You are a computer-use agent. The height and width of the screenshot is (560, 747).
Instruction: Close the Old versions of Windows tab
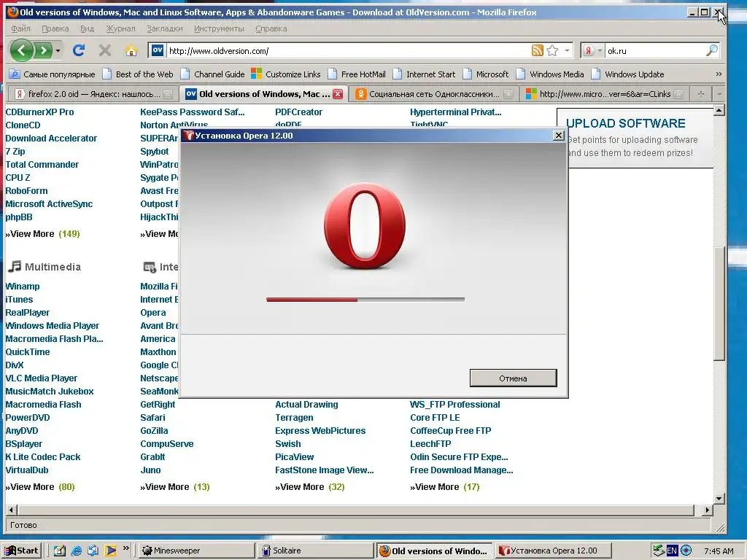[x=338, y=94]
